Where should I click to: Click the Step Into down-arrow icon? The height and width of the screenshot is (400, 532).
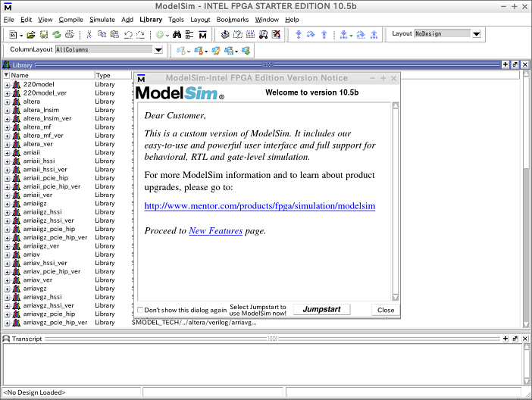pos(299,35)
